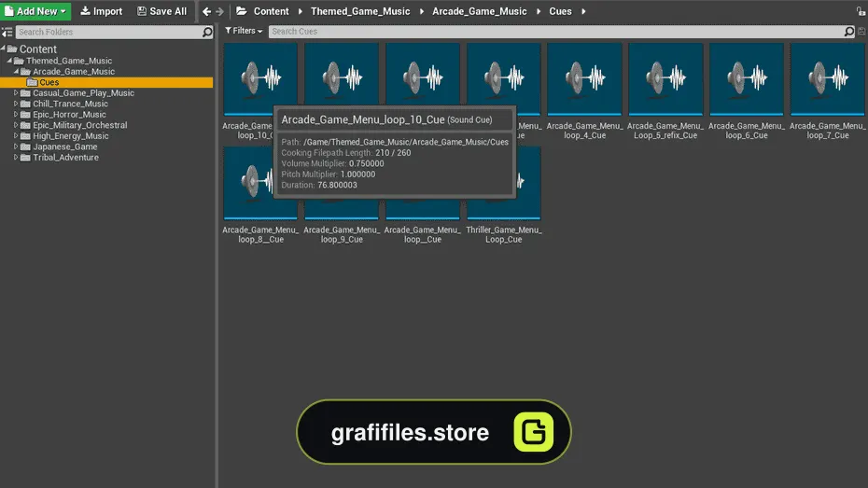Select the Themed_Game_Music folder label

click(x=69, y=61)
